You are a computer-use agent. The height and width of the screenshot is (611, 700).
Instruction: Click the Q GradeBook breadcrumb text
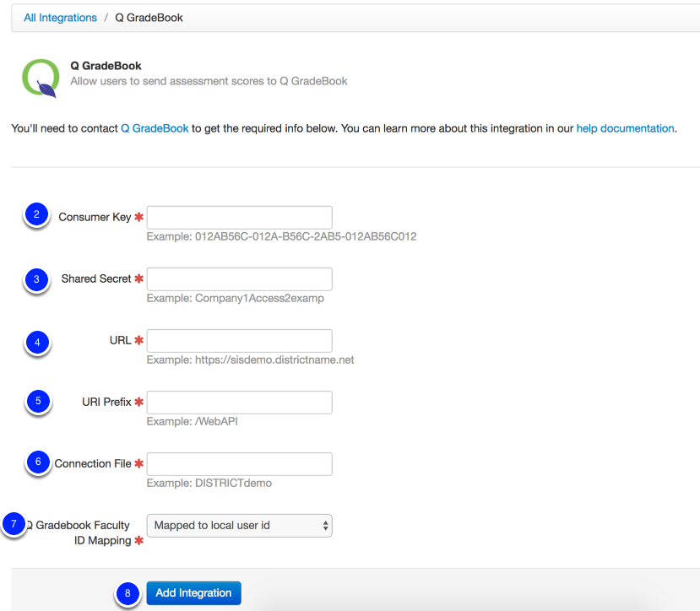(149, 18)
